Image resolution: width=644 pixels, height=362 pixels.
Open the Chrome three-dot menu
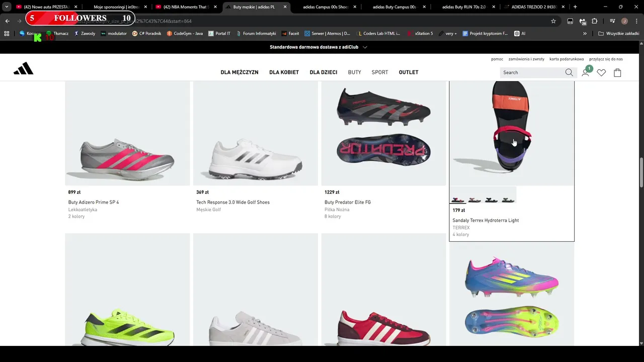(x=635, y=21)
